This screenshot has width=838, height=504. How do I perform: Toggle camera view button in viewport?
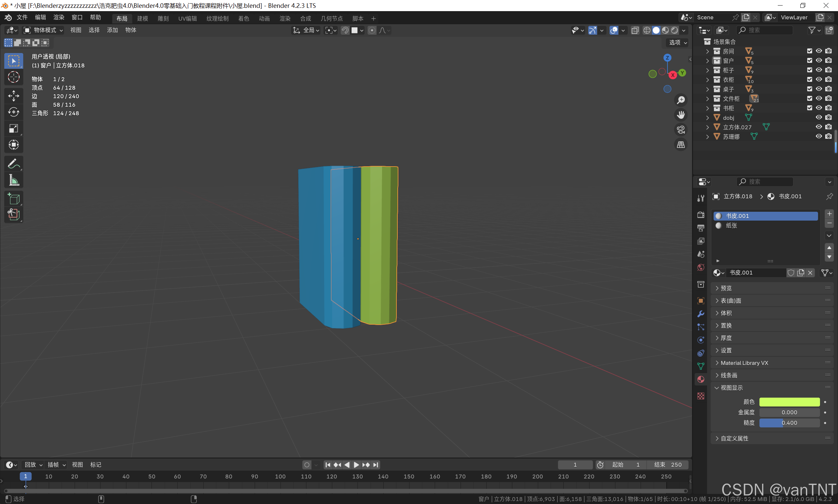(681, 130)
